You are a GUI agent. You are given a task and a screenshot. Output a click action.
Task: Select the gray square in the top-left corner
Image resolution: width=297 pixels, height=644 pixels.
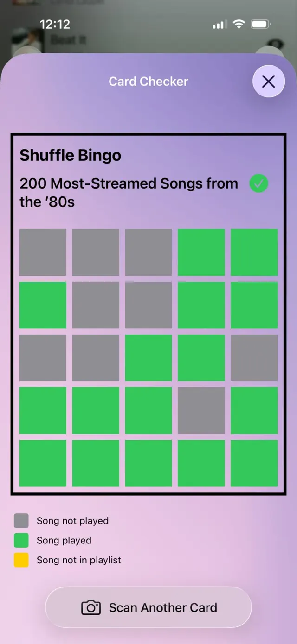click(x=43, y=252)
